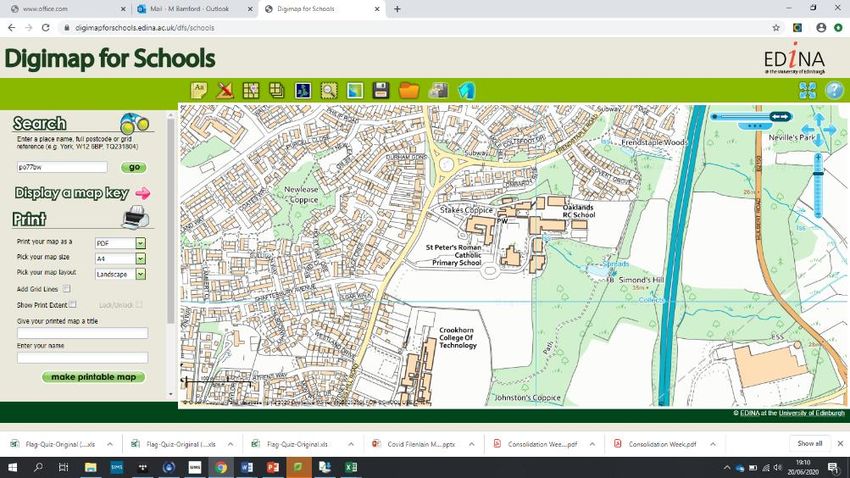Click the 'Give your printed map a title' field
This screenshot has width=850, height=478.
point(82,333)
